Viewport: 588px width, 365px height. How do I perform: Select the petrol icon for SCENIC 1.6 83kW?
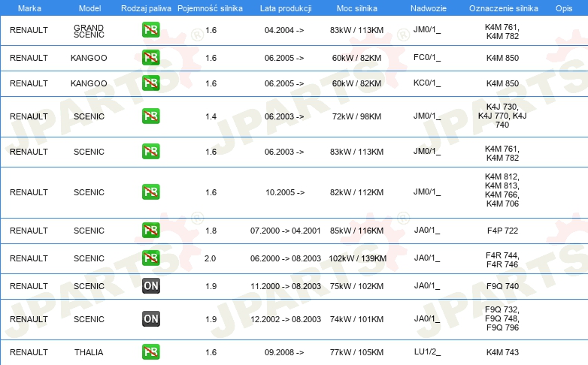[150, 152]
